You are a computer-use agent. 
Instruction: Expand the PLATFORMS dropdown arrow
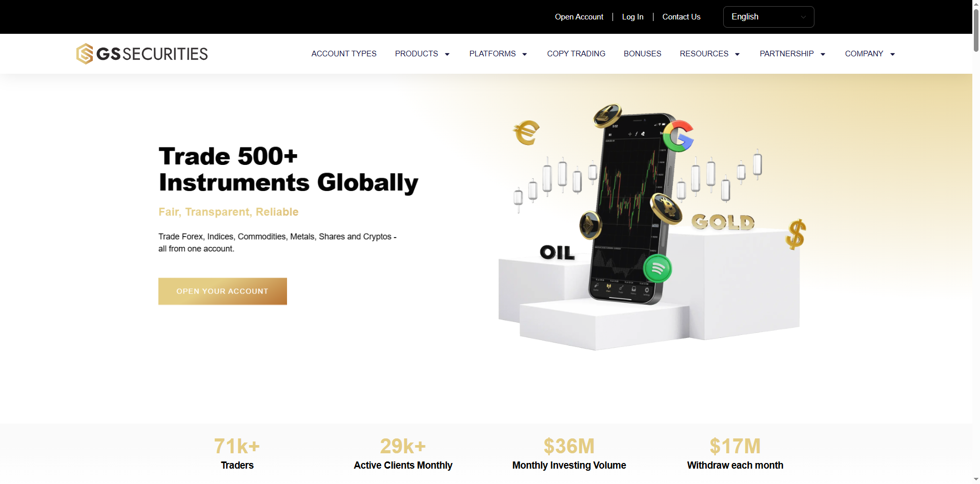point(524,54)
